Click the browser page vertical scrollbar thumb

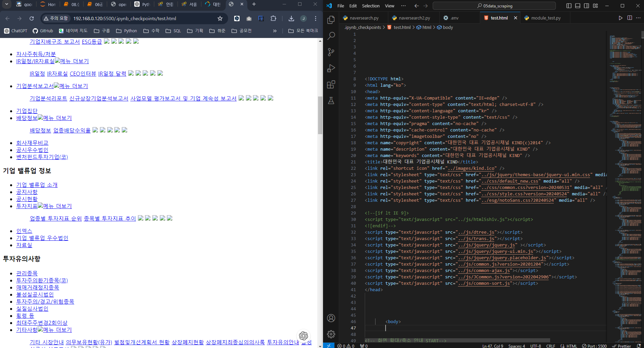coord(320,115)
